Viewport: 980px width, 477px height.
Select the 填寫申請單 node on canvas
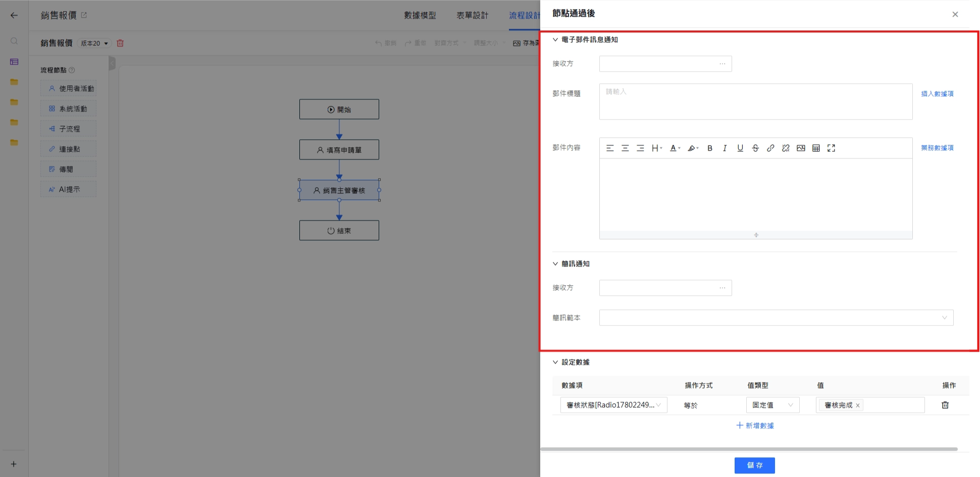[339, 149]
